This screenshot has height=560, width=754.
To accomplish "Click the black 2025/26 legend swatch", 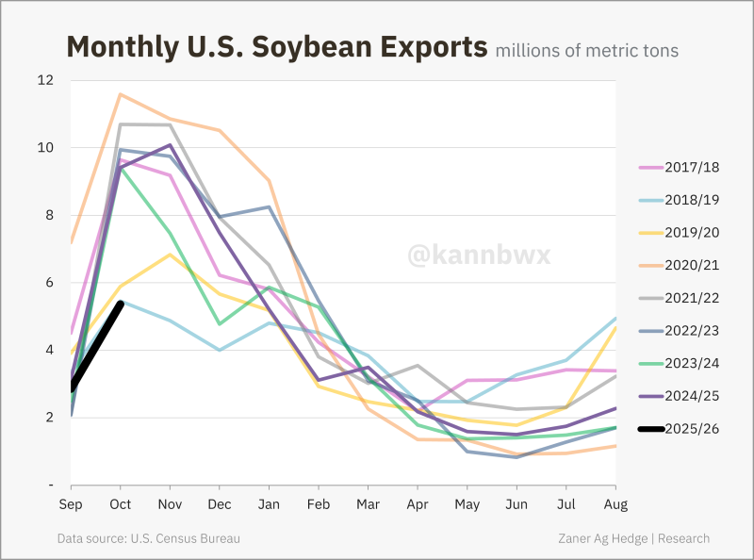I will (x=650, y=429).
